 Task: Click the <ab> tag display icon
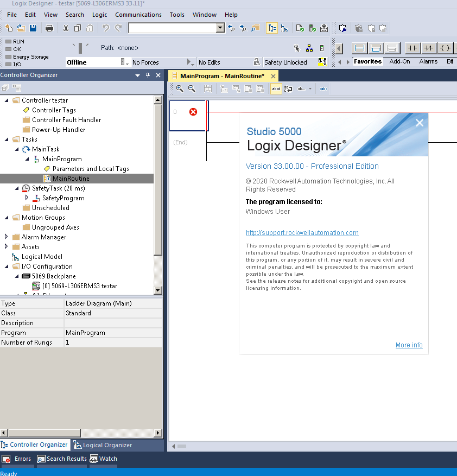tap(323, 89)
